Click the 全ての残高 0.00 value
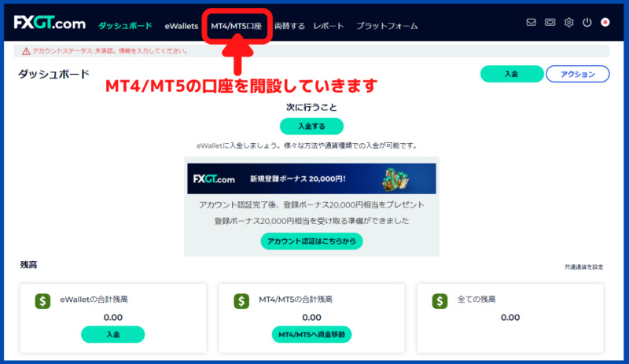This screenshot has width=629, height=364. click(510, 318)
